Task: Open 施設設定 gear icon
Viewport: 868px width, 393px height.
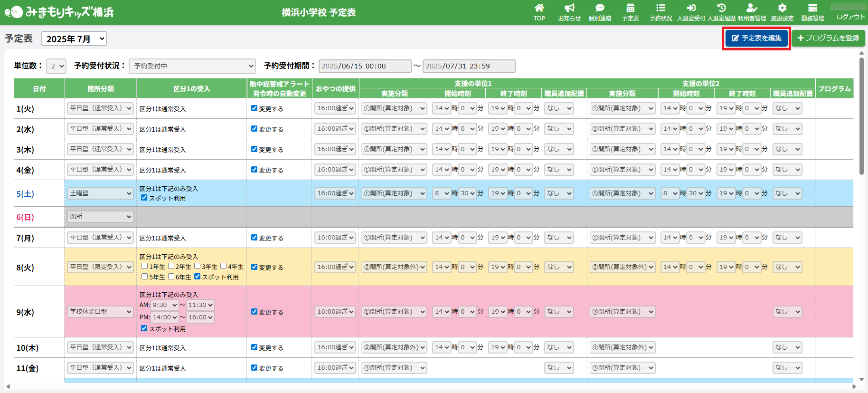Action: (782, 8)
